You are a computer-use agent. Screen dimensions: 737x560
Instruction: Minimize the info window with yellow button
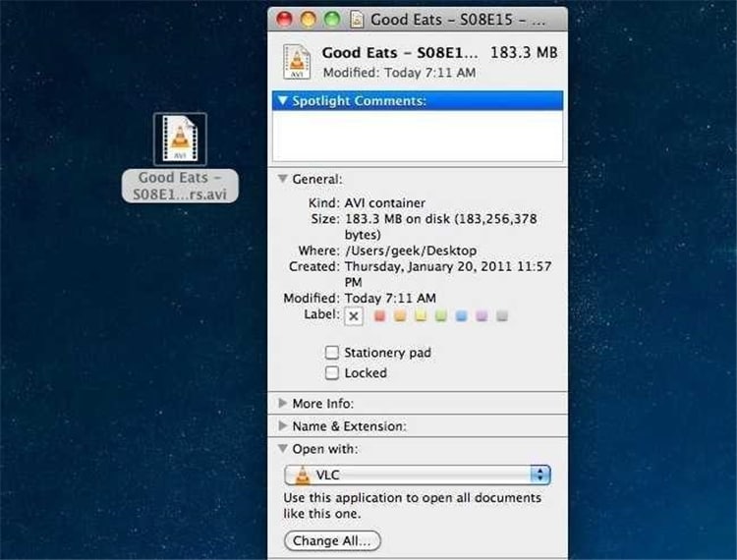click(x=309, y=20)
